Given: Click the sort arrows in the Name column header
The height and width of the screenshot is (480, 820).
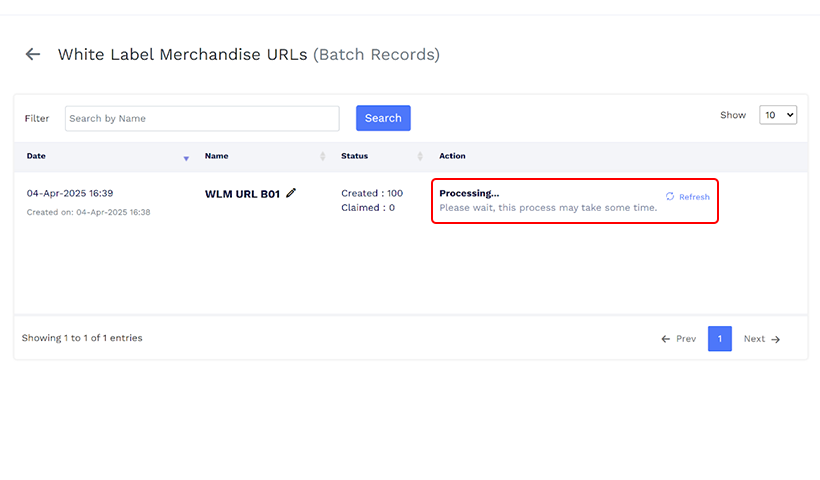Looking at the screenshot, I should (x=322, y=157).
